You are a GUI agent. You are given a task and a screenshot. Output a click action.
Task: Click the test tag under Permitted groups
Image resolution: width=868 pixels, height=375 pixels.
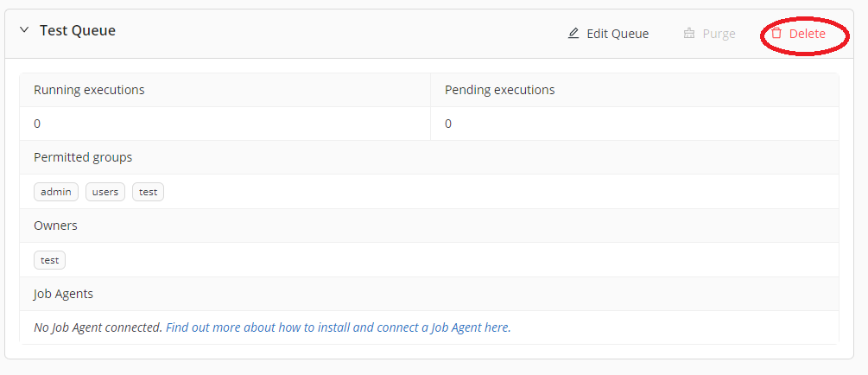click(x=148, y=192)
